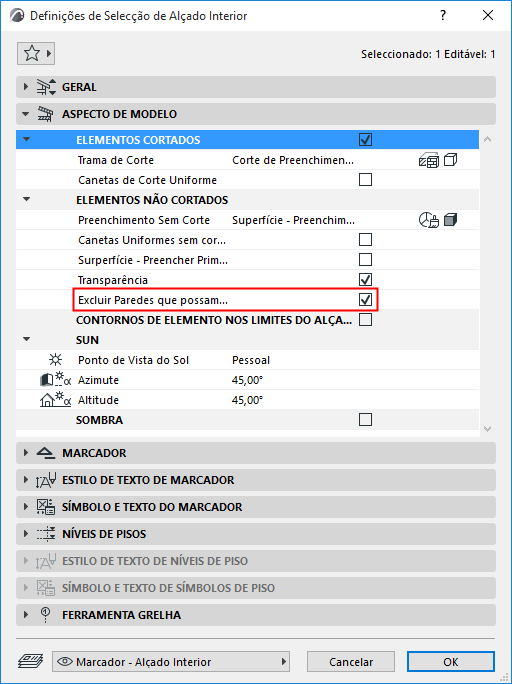The height and width of the screenshot is (684, 512).
Task: Click shaded cube icon in Preenchimento Sem Corte row
Action: [451, 220]
